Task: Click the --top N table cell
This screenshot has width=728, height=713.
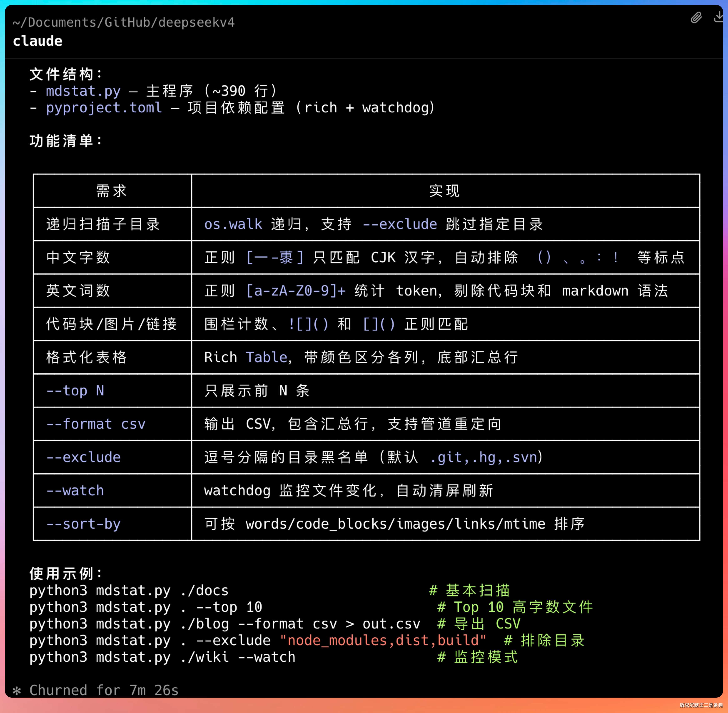Action: pyautogui.click(x=75, y=391)
